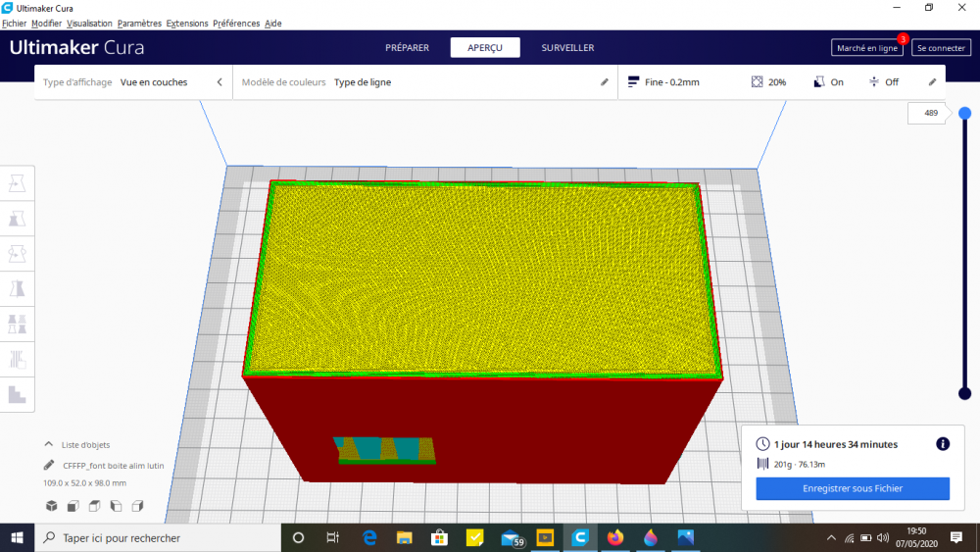The height and width of the screenshot is (552, 980).
Task: Open the Extensions menu
Action: pos(187,24)
